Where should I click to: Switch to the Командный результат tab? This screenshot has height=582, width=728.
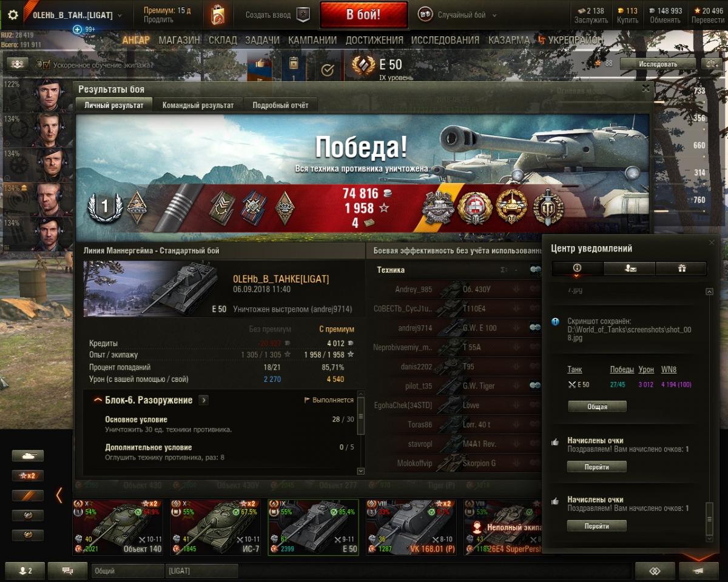[198, 105]
